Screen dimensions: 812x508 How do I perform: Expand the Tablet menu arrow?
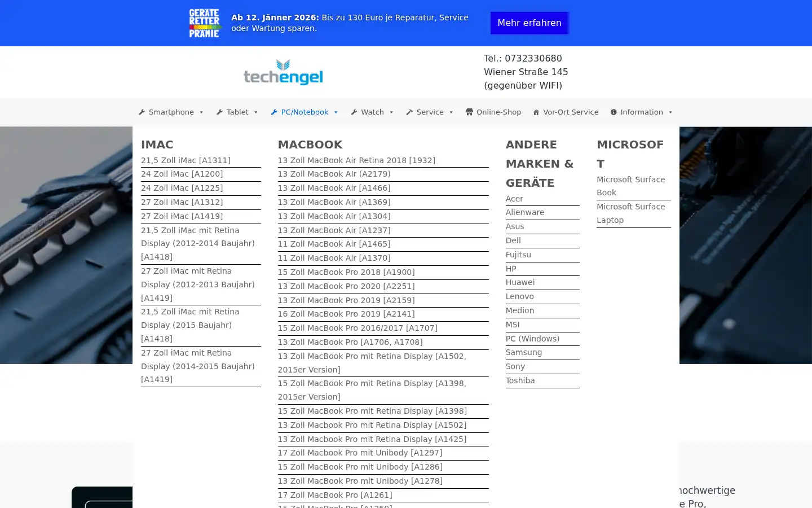click(256, 112)
